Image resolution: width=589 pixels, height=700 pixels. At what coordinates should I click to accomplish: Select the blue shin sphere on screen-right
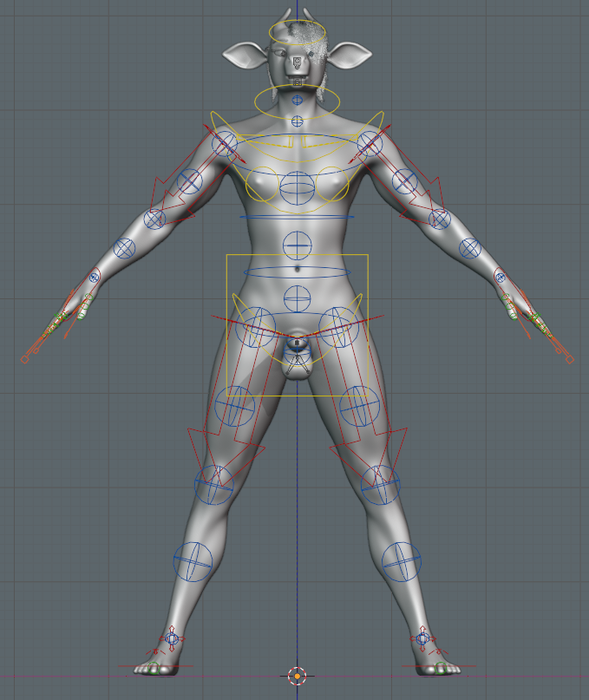(x=402, y=561)
